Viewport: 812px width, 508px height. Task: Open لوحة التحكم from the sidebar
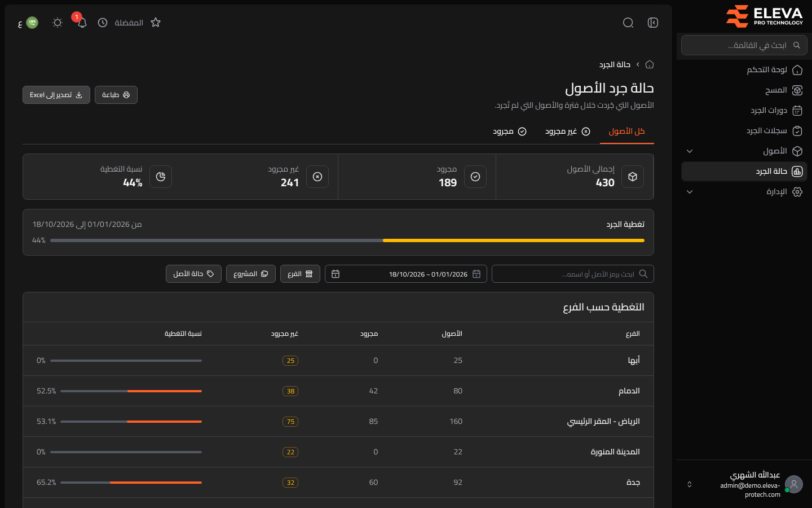(x=744, y=70)
